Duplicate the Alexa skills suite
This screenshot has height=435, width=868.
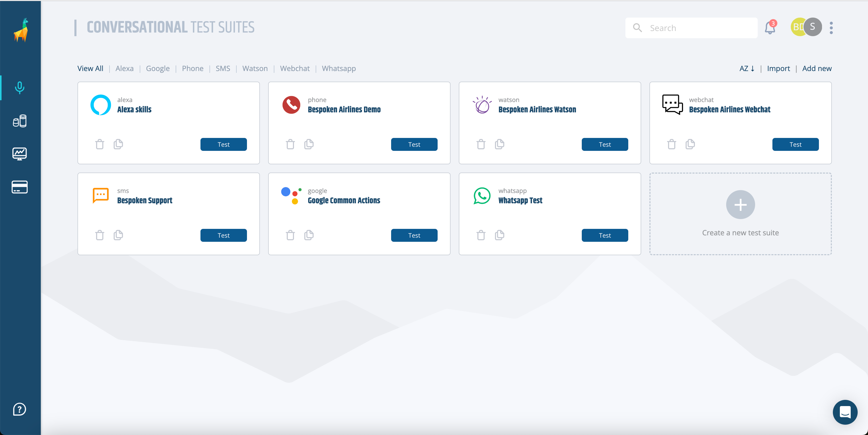point(118,144)
